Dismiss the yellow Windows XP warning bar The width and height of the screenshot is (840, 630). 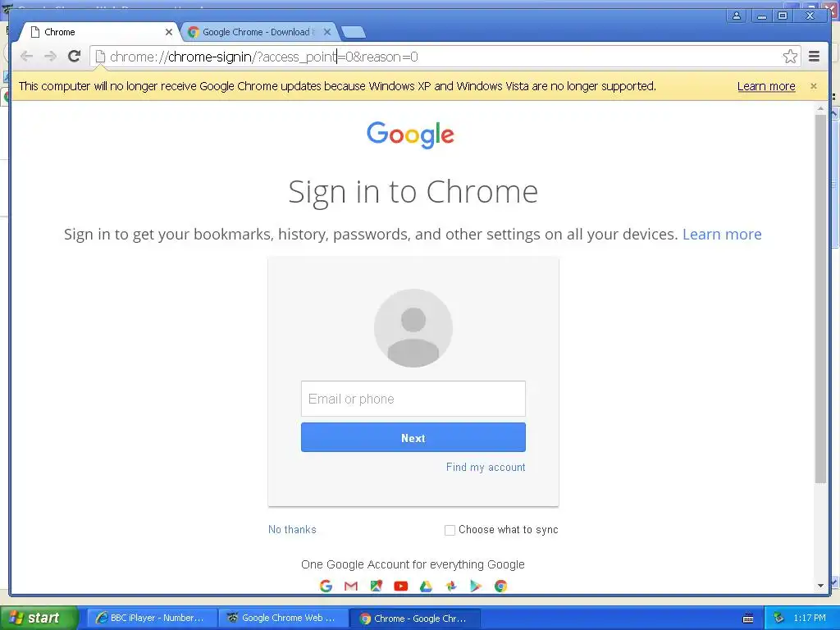pyautogui.click(x=814, y=86)
